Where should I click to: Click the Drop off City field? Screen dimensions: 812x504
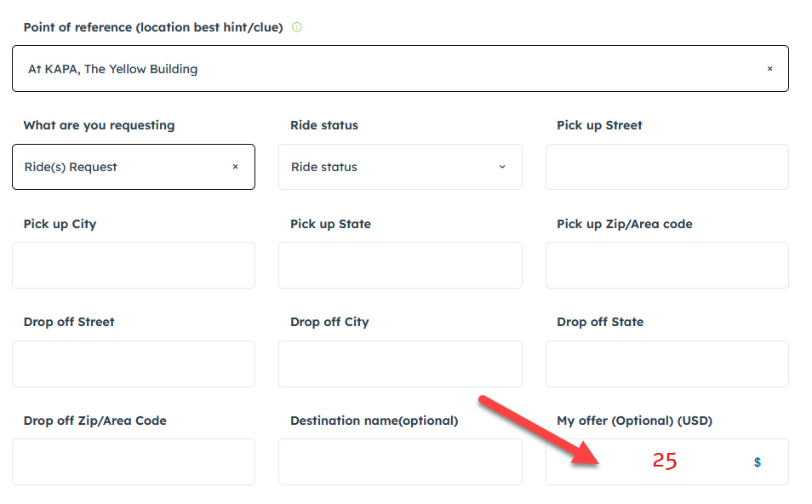click(x=400, y=364)
